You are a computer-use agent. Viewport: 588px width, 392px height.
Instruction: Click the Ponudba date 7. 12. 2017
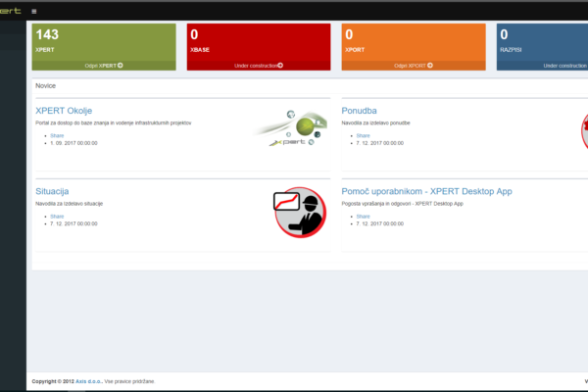pos(380,143)
